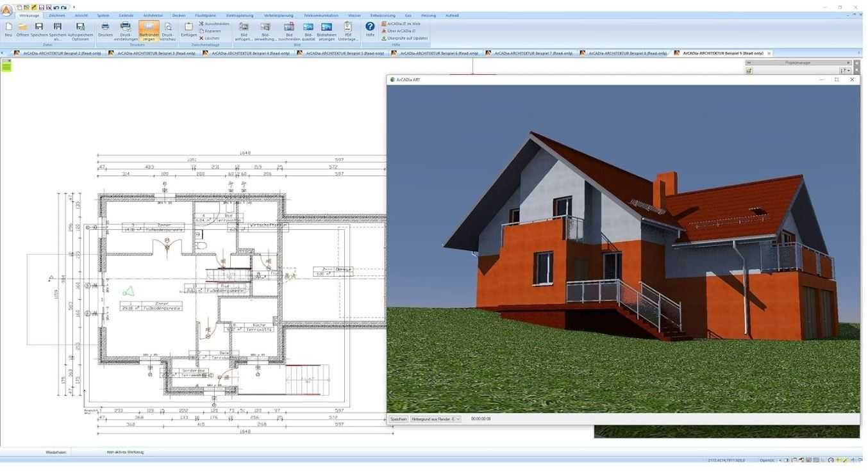Click the rendered house image in ArCADia ART
The height and width of the screenshot is (472, 868).
623,248
